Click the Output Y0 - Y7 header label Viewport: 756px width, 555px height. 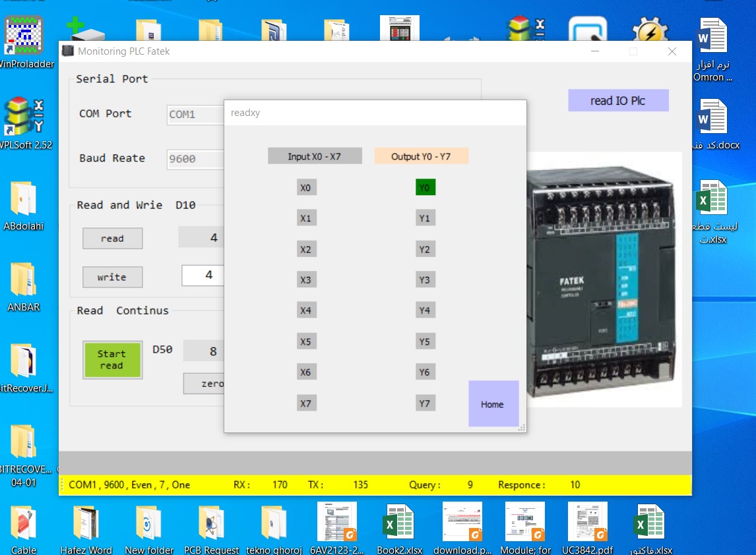coord(421,156)
